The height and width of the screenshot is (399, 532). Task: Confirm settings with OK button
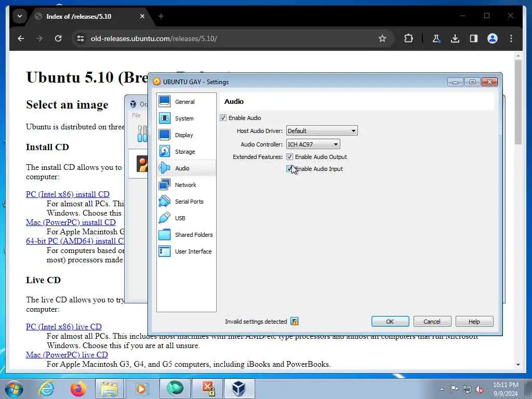tap(390, 321)
